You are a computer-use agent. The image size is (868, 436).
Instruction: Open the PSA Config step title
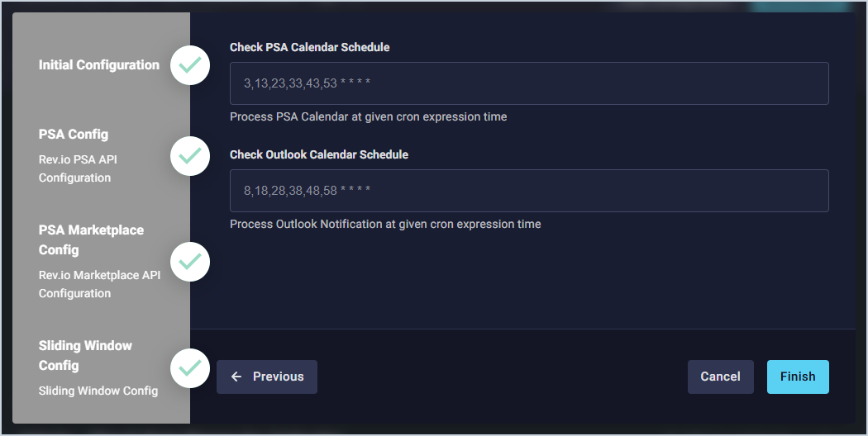point(74,135)
